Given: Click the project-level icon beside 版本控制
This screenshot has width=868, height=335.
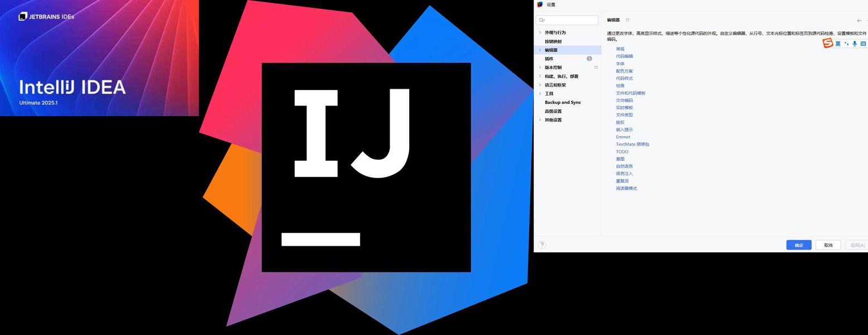Looking at the screenshot, I should pos(596,68).
